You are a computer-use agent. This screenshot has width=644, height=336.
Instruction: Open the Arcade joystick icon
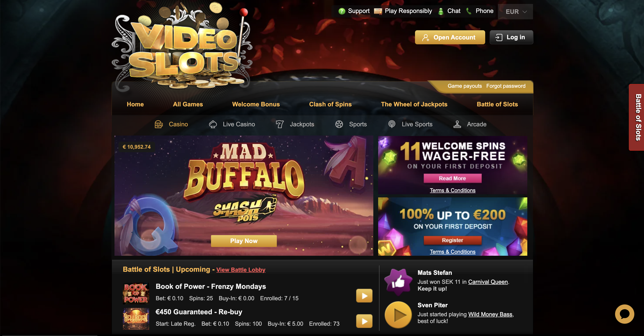pos(457,124)
